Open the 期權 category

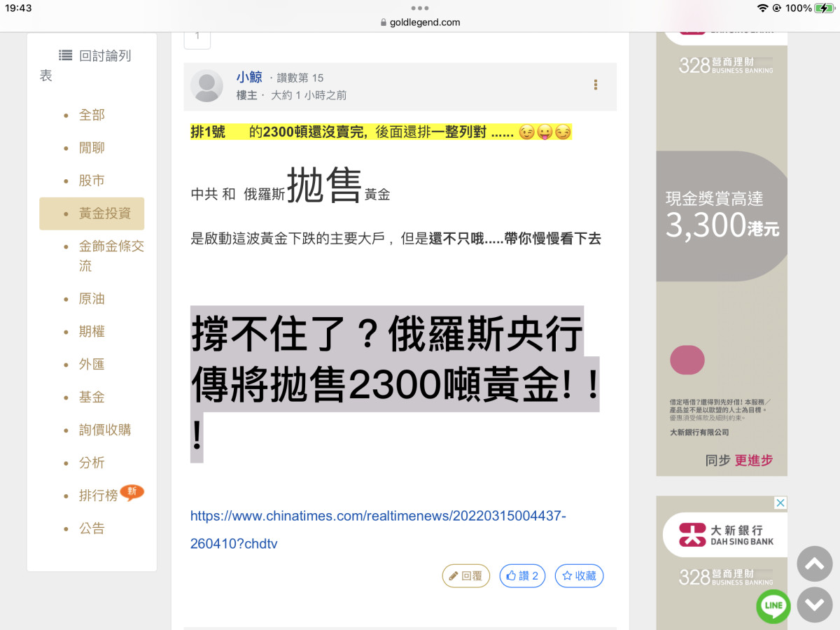[92, 332]
